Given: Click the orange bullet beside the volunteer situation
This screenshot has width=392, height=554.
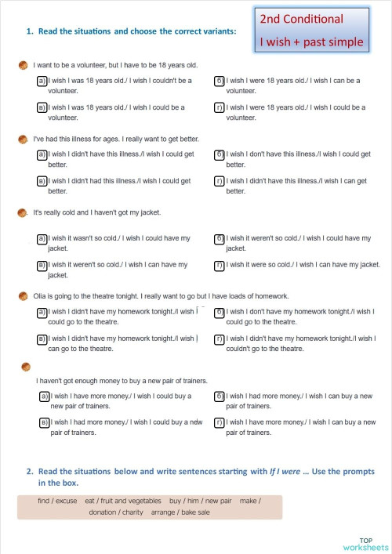Looking at the screenshot, I should pos(23,65).
